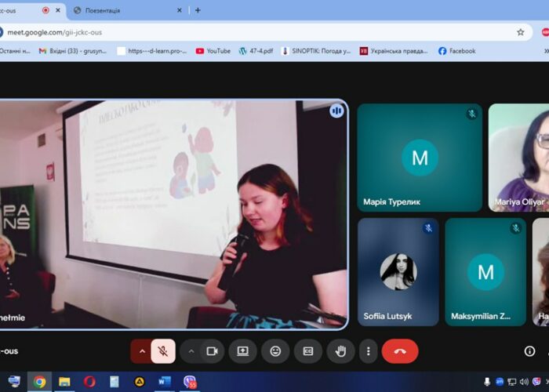Open the three-dot more options menu
The width and height of the screenshot is (549, 392).
(368, 351)
